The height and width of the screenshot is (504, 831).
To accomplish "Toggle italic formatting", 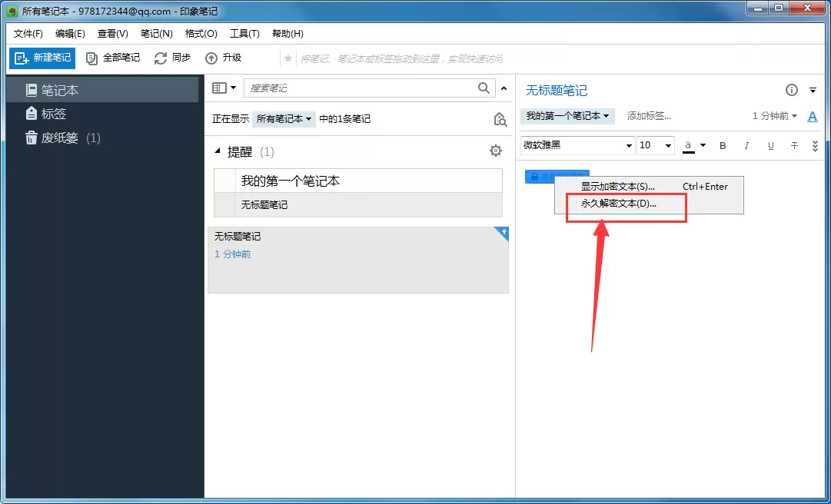I will click(746, 145).
